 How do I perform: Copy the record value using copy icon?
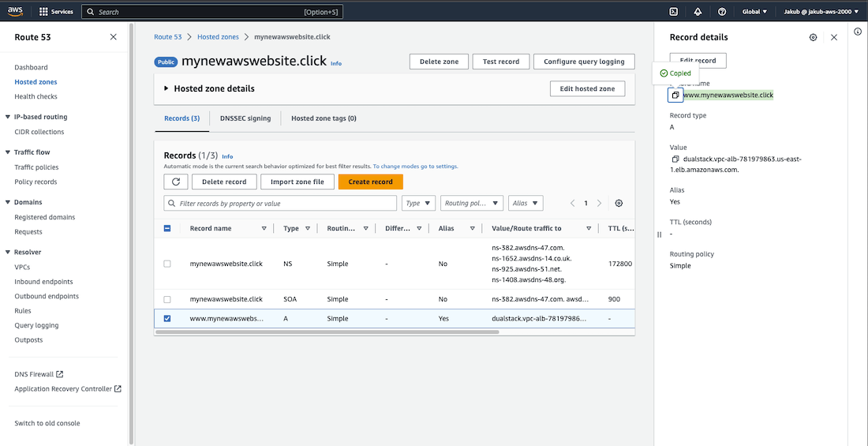pos(675,159)
